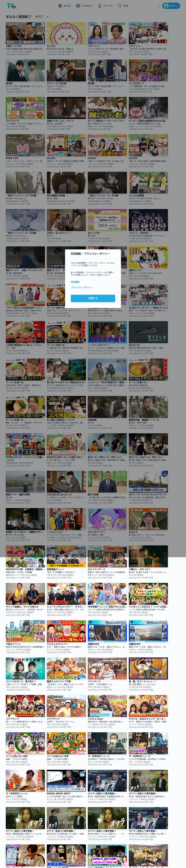Open the ノーカットホライゾン thumbnail
Screen dimensions: 186x868
pyautogui.click(x=107, y=332)
